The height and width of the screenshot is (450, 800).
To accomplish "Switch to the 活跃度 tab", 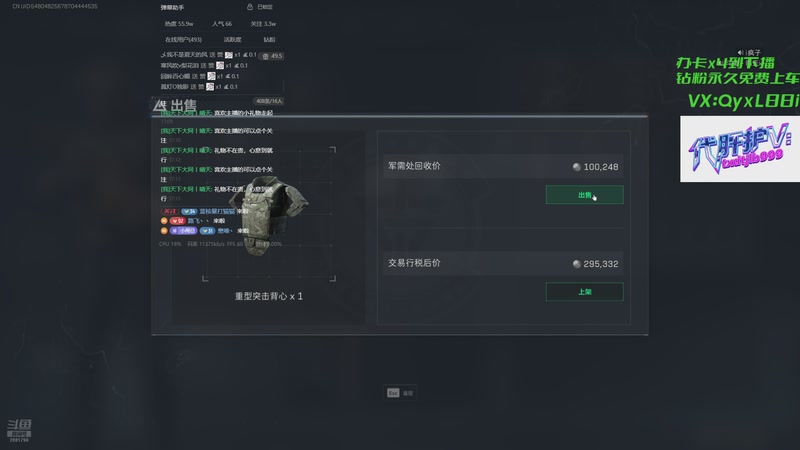I will click(232, 39).
